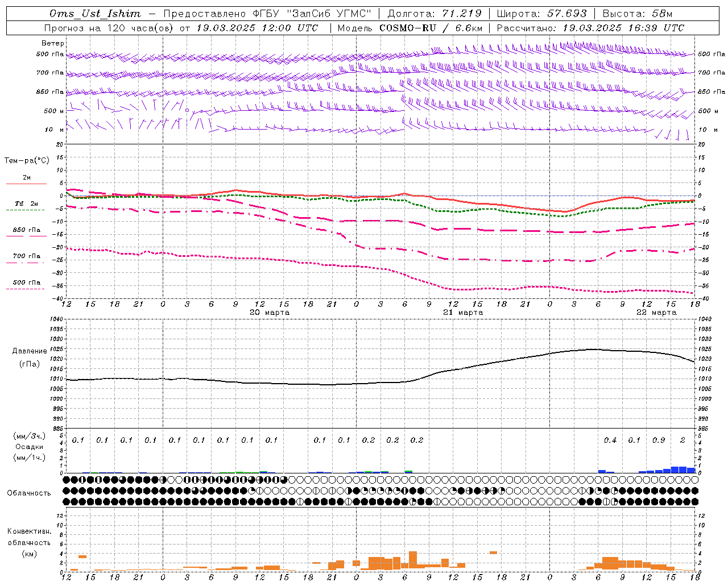Click the Конвективн. label
This screenshot has width=728, height=582.
point(30,531)
